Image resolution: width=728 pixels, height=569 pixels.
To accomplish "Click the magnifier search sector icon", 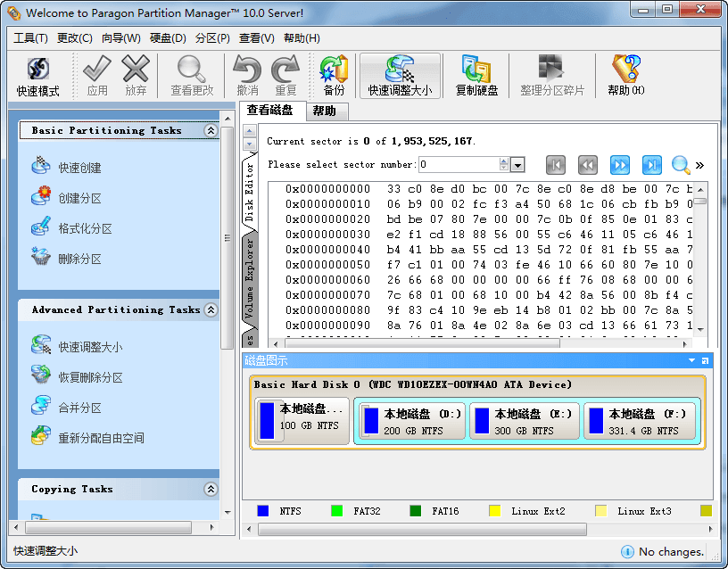I will tap(681, 165).
